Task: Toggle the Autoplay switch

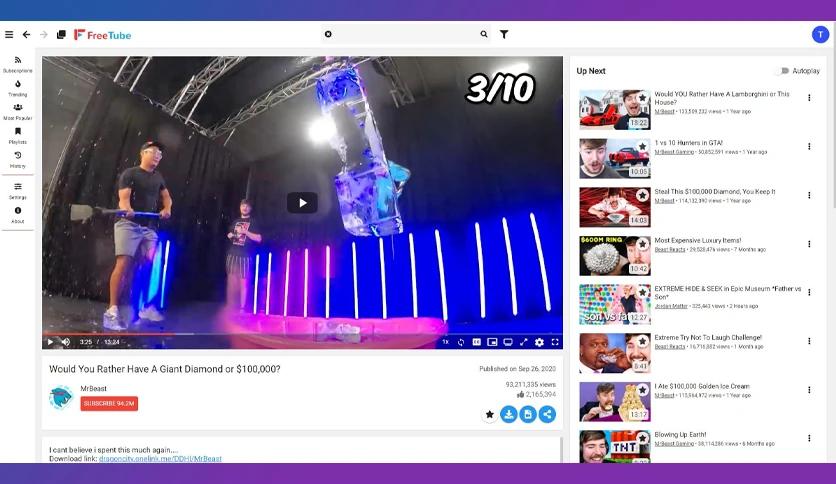Action: point(783,71)
